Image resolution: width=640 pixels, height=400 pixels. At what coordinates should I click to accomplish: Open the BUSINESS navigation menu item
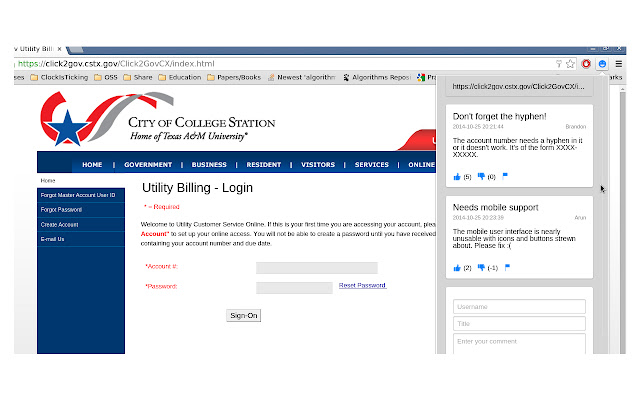coord(209,164)
